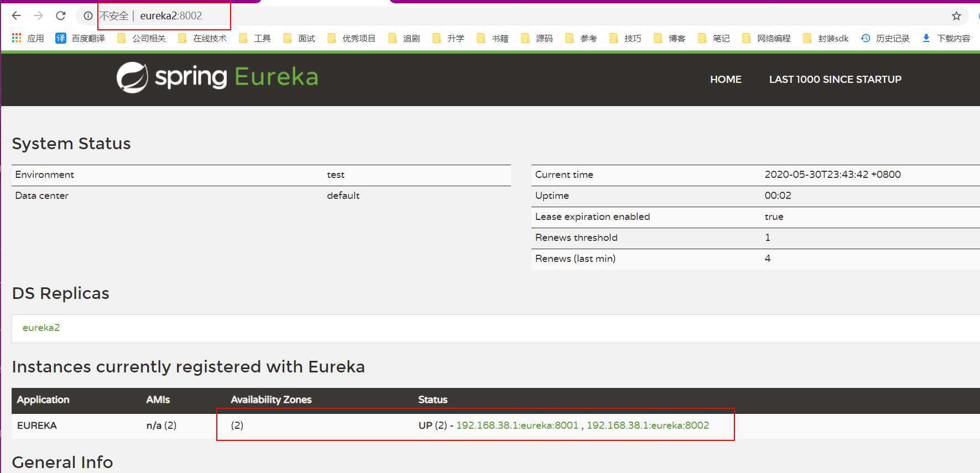Click the Status column header
980x473 pixels.
433,400
